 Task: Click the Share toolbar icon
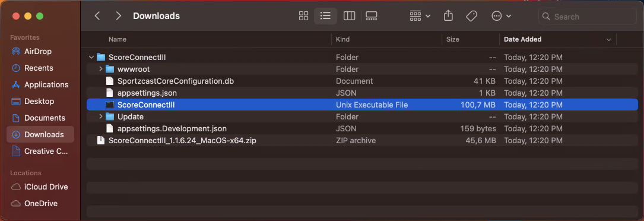[448, 16]
